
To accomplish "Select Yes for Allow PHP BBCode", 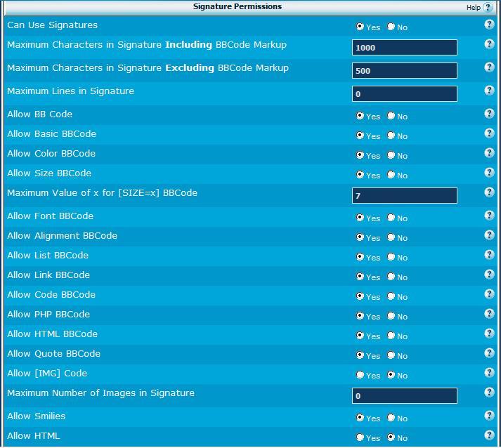I will (360, 316).
